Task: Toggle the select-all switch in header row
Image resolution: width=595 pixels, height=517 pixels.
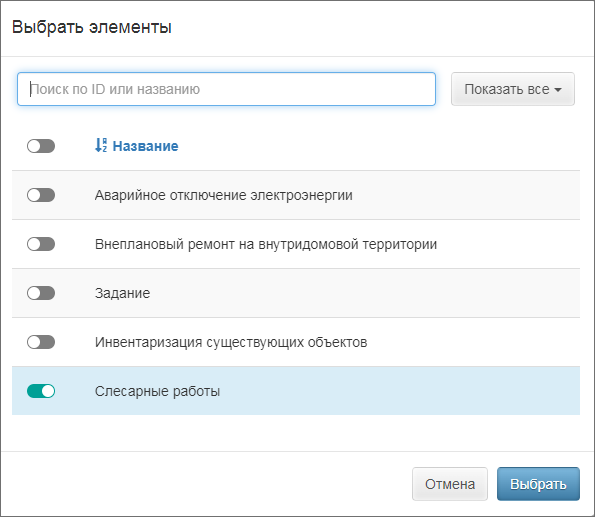Action: [41, 146]
